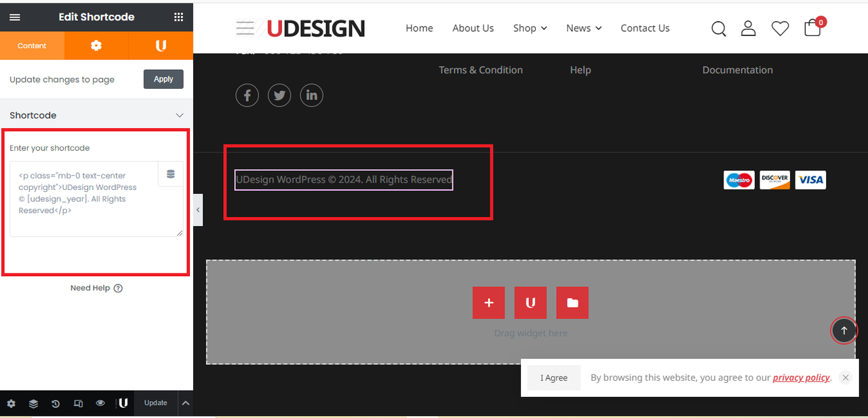Click the UDesign icon in bottom bar
868x418 pixels.
click(123, 403)
